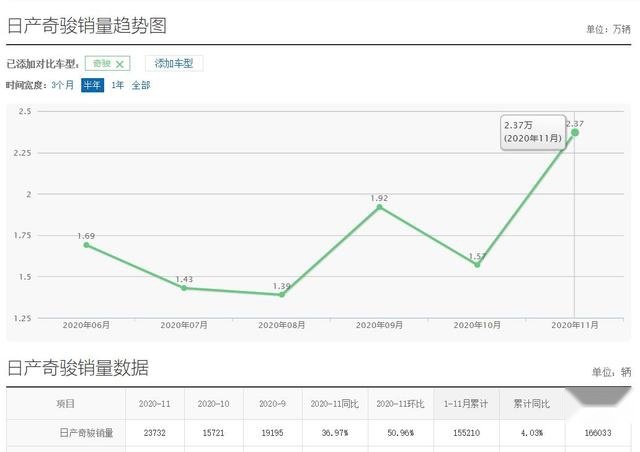Show 全部 time range data
The image size is (640, 452).
click(x=141, y=85)
